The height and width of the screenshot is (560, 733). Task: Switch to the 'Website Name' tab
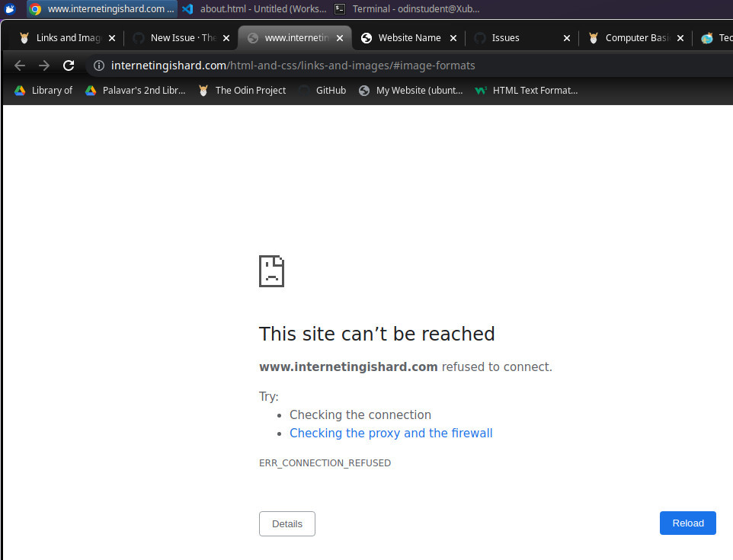pos(408,37)
